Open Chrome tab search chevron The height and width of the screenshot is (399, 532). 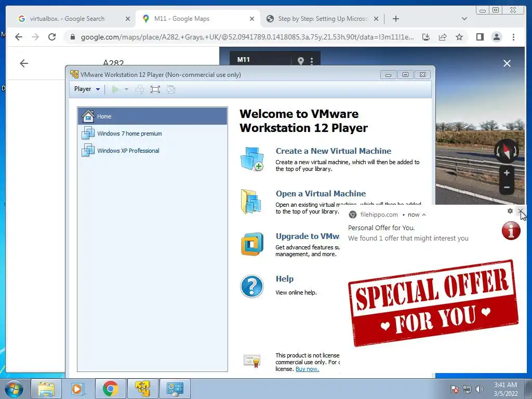coord(464,19)
